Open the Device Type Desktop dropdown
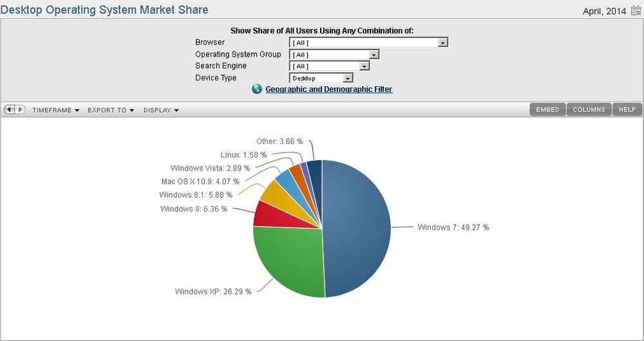The width and height of the screenshot is (644, 341). coord(321,78)
